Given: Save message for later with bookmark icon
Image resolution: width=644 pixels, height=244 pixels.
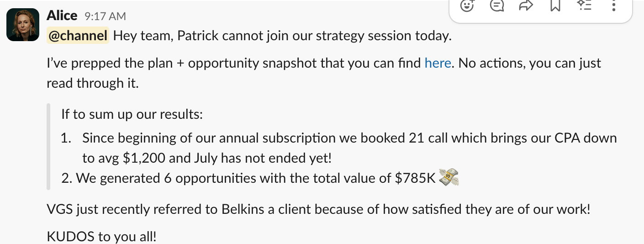Looking at the screenshot, I should point(555,5).
